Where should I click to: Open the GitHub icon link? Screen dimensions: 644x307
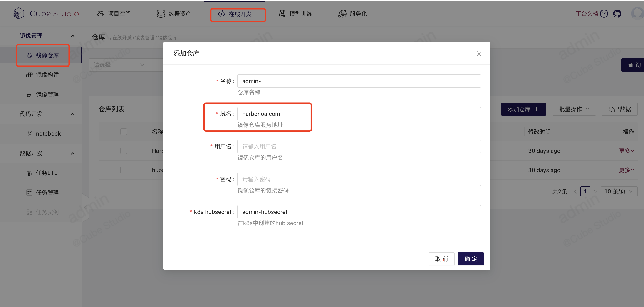tap(617, 13)
